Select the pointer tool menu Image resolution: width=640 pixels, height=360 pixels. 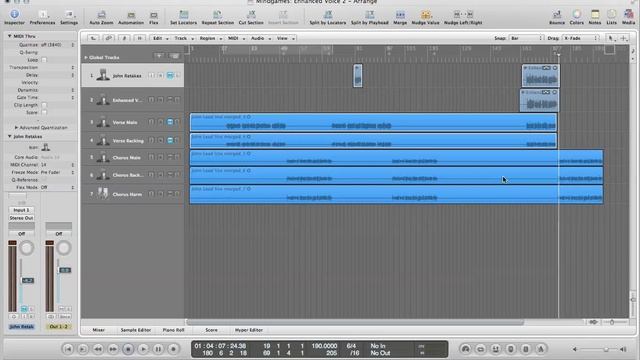click(x=611, y=38)
